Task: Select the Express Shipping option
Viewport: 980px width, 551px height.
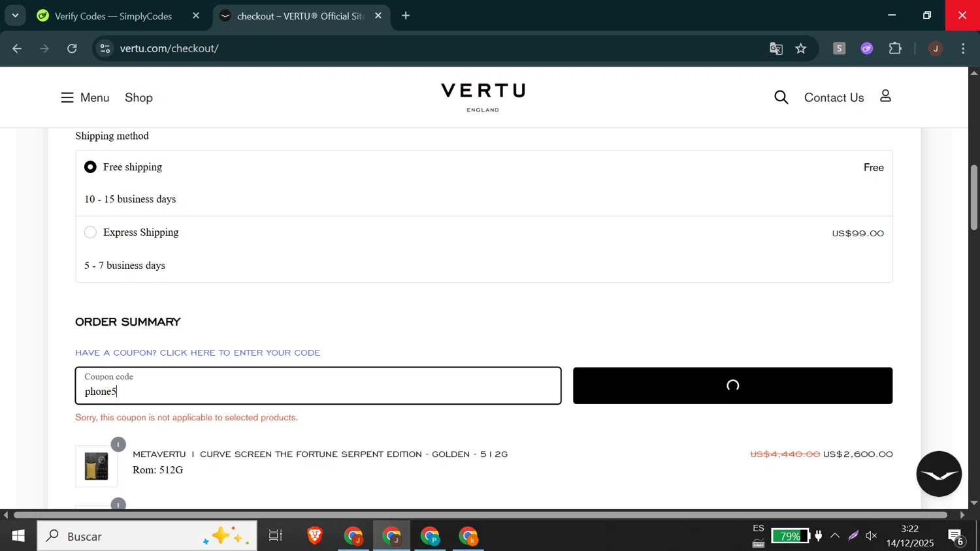Action: coord(91,232)
